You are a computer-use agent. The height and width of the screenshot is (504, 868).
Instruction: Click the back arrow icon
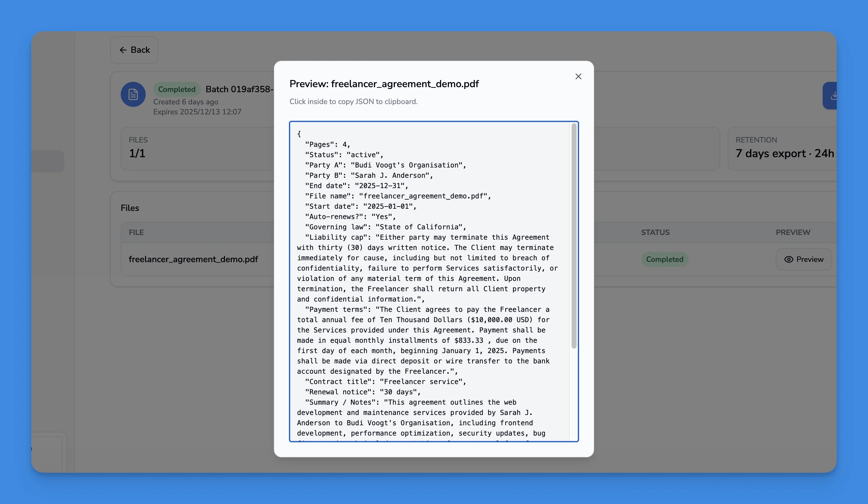click(123, 50)
